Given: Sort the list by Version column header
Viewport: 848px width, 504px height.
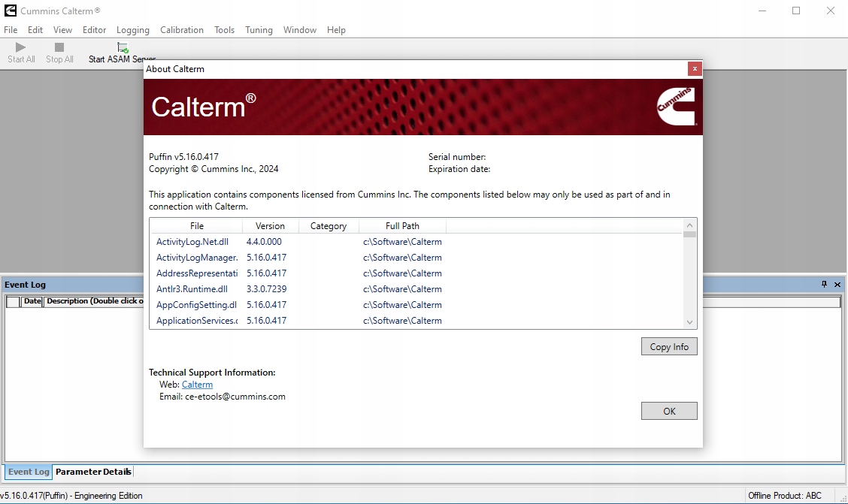Looking at the screenshot, I should 270,226.
